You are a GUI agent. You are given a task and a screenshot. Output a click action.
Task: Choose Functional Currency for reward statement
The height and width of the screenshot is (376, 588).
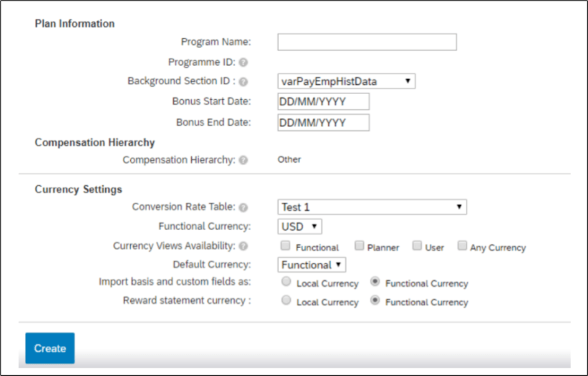point(376,301)
